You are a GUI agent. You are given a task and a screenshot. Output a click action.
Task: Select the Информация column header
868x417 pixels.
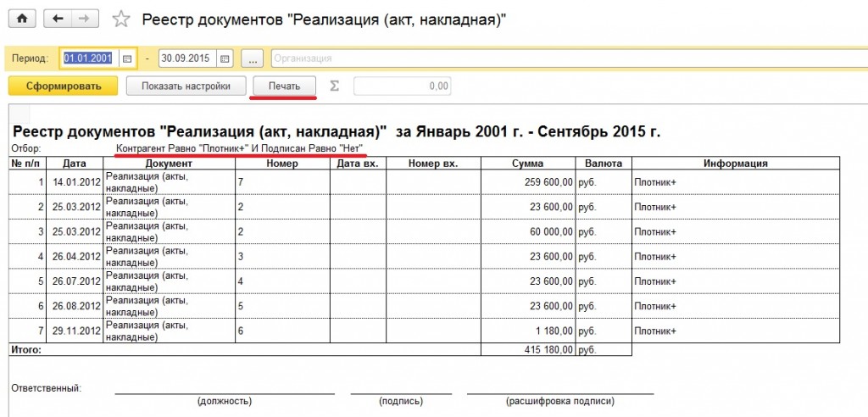736,164
